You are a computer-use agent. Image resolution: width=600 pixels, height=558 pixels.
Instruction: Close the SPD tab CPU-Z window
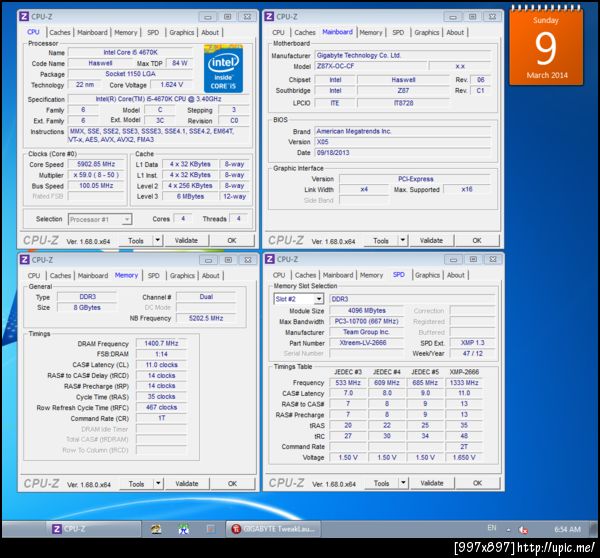[493, 259]
